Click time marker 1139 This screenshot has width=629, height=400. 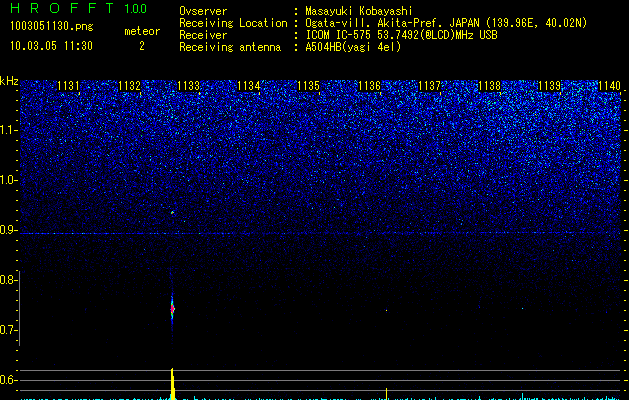tap(550, 86)
